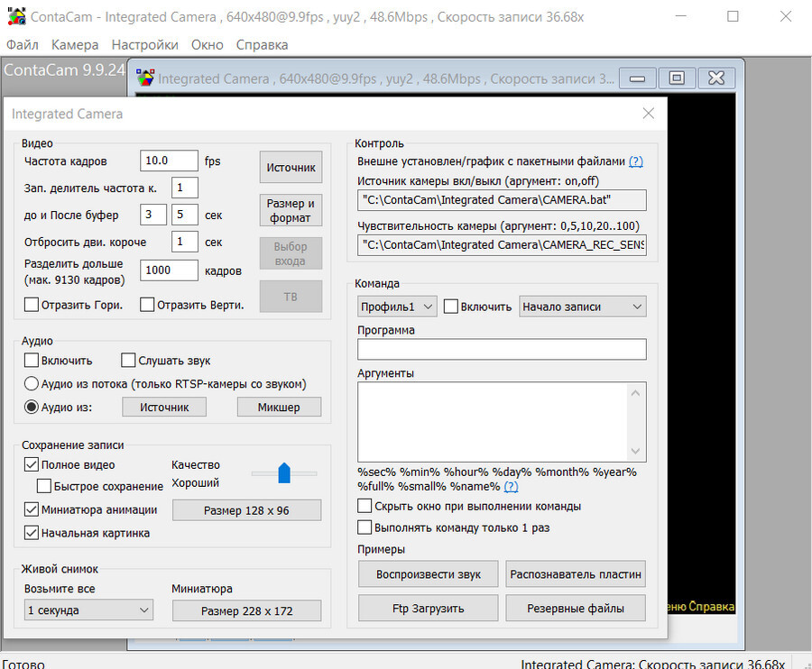Click the Integrated Camera child window icon
The width and height of the screenshot is (812, 669).
click(145, 78)
